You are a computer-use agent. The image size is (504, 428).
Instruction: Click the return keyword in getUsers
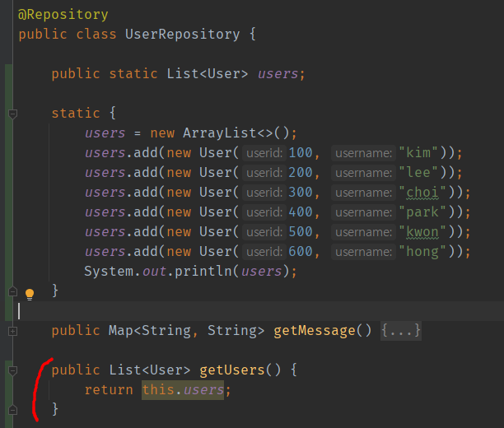pos(109,390)
